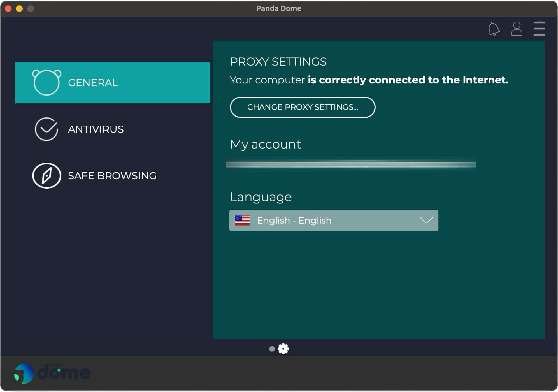Go to the settings gear page indicator
Viewport: 558px width, 392px height.
click(x=283, y=349)
